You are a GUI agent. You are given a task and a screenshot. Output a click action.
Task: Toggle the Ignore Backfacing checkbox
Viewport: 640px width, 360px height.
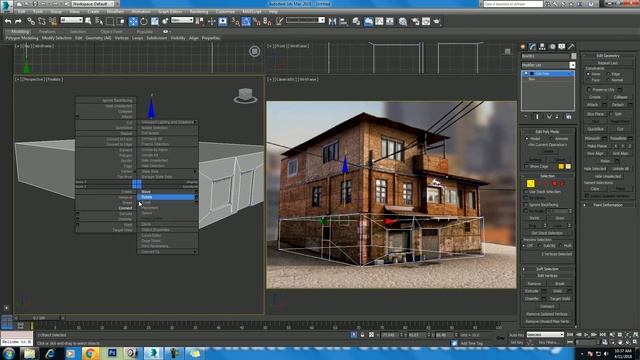click(526, 204)
